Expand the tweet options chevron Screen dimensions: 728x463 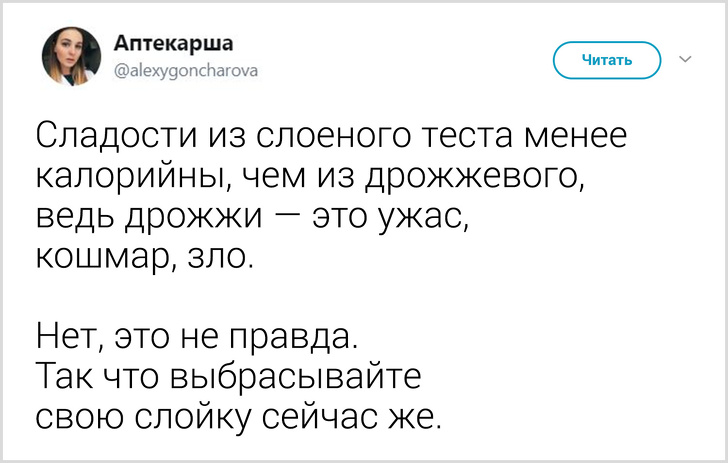[x=685, y=60]
